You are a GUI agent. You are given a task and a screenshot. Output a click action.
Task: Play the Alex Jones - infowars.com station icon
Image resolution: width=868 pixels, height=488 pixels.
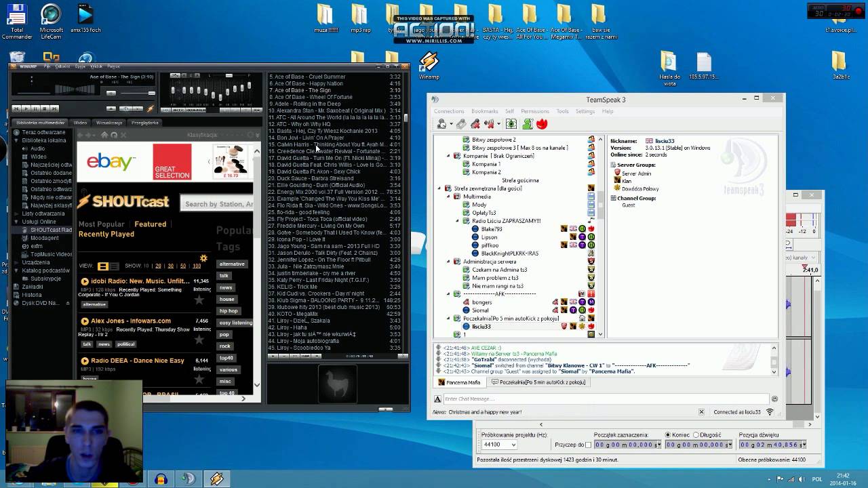(x=85, y=321)
